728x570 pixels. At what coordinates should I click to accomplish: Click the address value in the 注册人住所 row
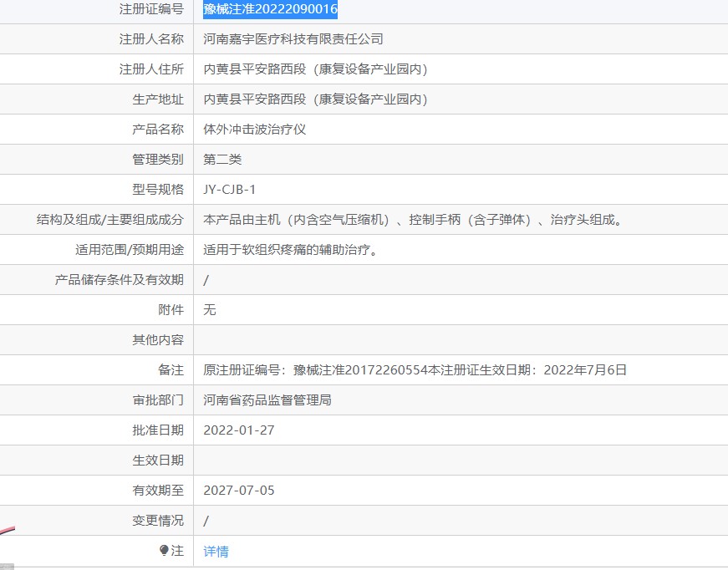coord(316,69)
